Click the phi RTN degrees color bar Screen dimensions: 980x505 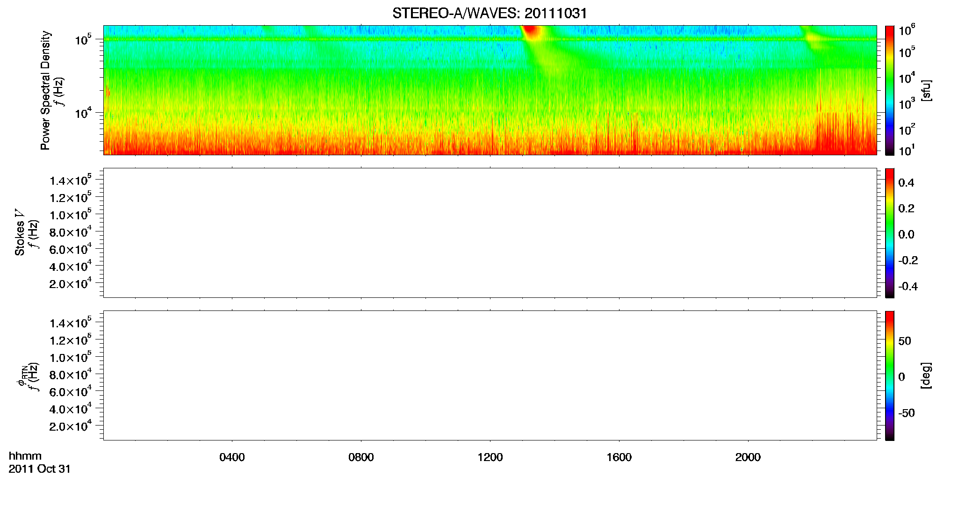[x=890, y=375]
